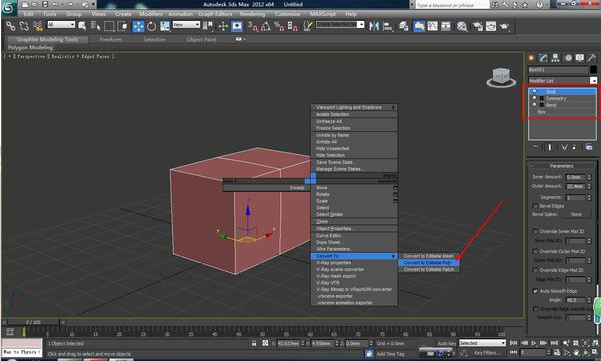Click Add Time Tag button
The image size is (601, 361).
[391, 354]
